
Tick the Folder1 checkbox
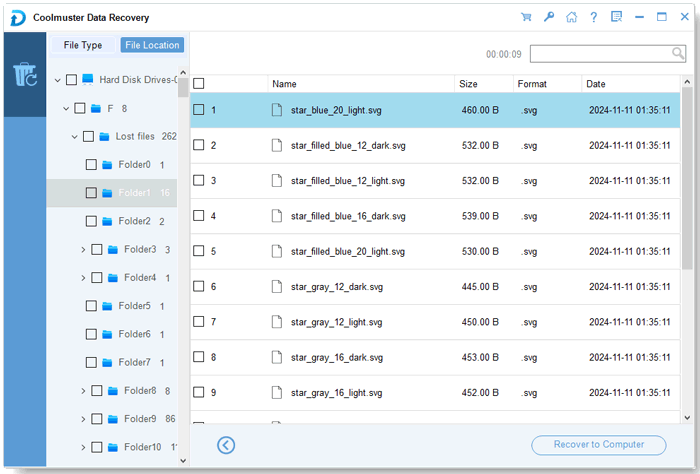(x=91, y=193)
